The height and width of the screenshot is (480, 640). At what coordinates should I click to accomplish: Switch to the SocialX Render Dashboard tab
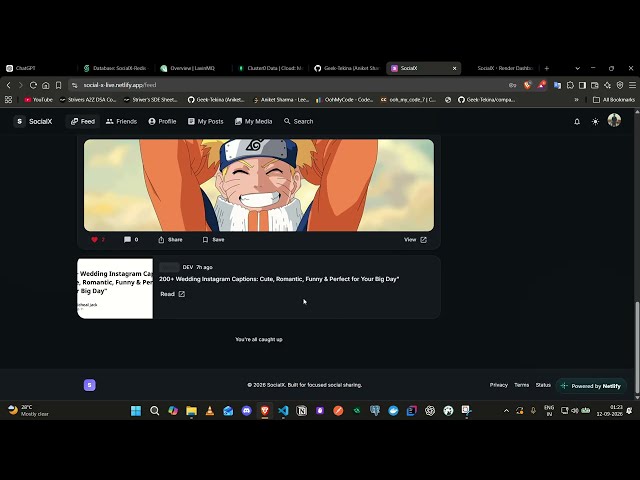(x=504, y=68)
